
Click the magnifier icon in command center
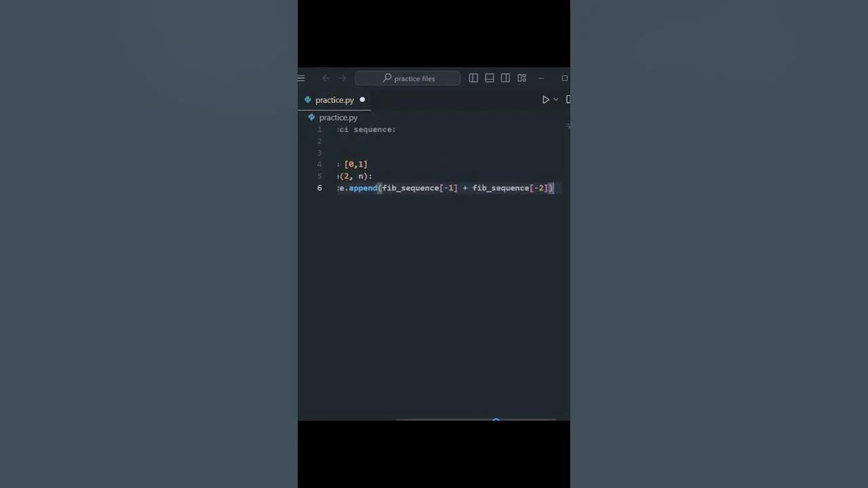point(387,79)
